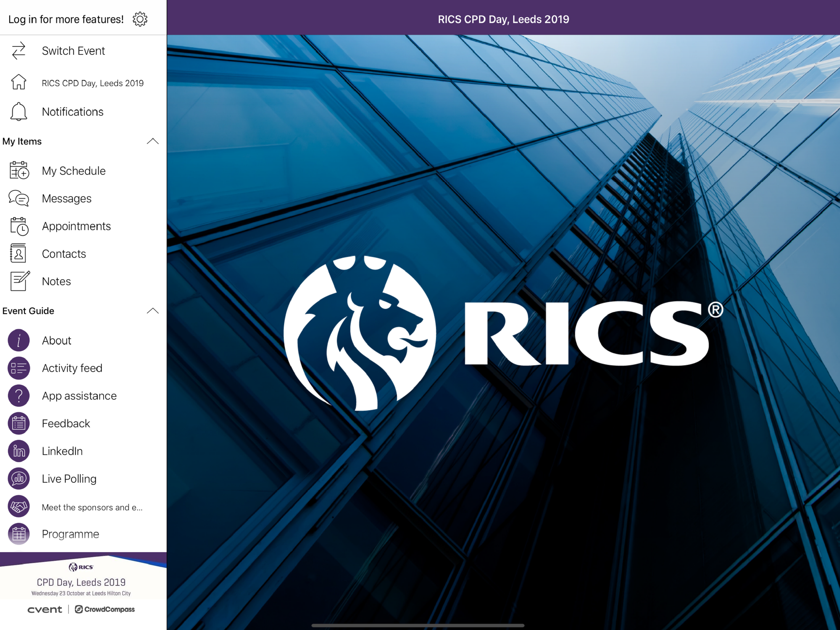Click the Switch Event arrows icon
Viewport: 840px width, 630px height.
[x=19, y=50]
